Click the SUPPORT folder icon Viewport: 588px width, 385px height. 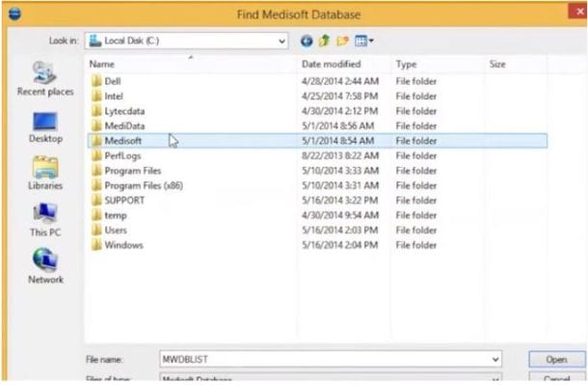(x=96, y=200)
